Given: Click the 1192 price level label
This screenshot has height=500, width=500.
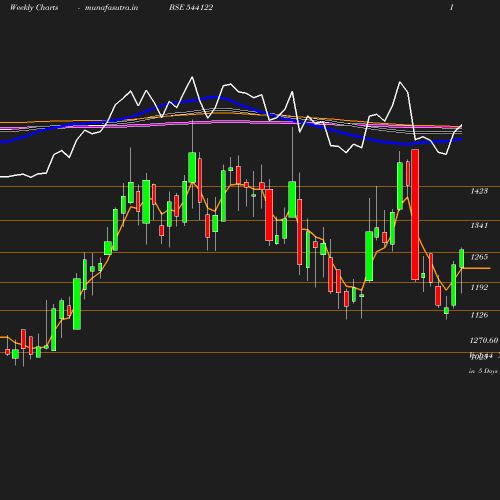Looking at the screenshot, I should (479, 287).
